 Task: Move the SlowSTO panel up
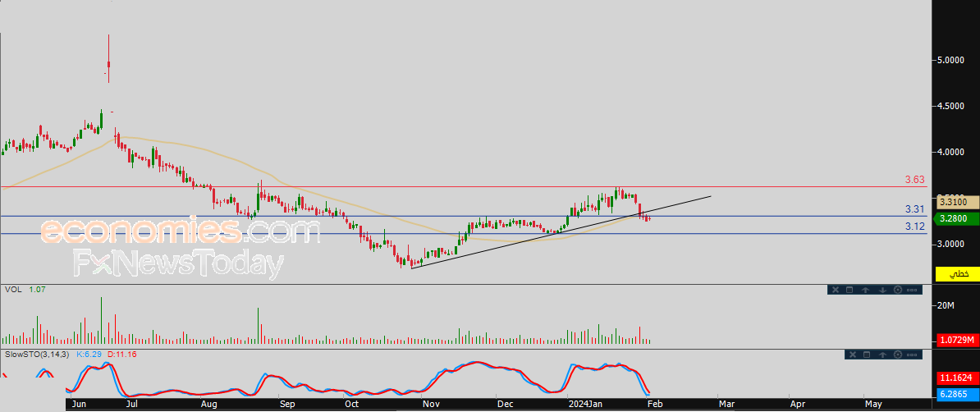click(882, 355)
